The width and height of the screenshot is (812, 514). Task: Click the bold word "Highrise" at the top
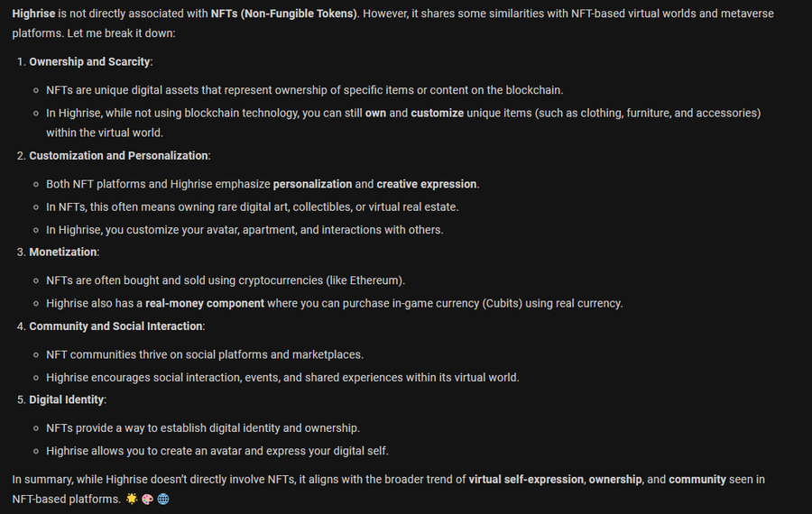[x=34, y=15]
